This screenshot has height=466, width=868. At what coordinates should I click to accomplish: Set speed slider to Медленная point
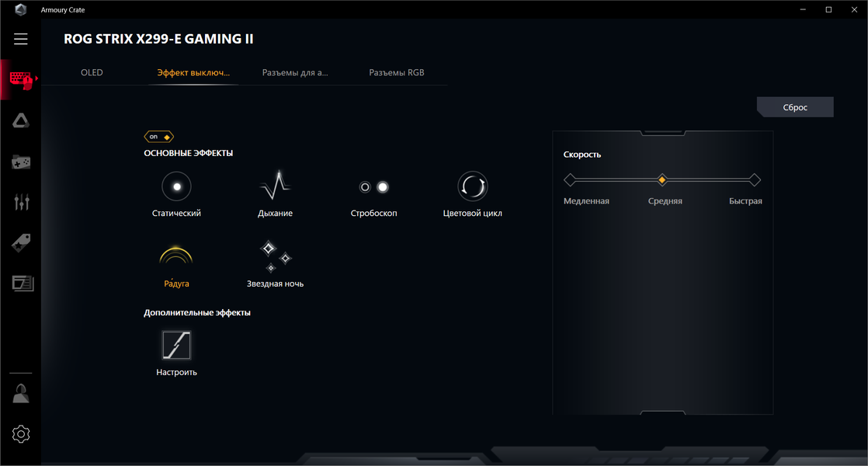pyautogui.click(x=570, y=180)
